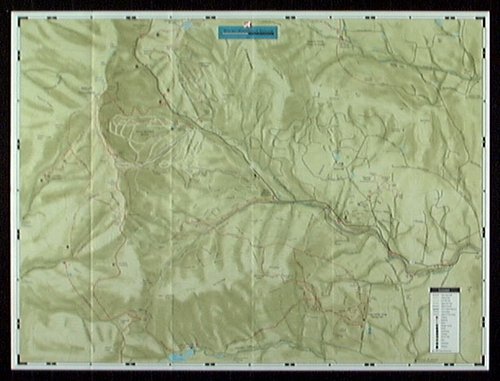Click the black header of the legend

(x=445, y=290)
